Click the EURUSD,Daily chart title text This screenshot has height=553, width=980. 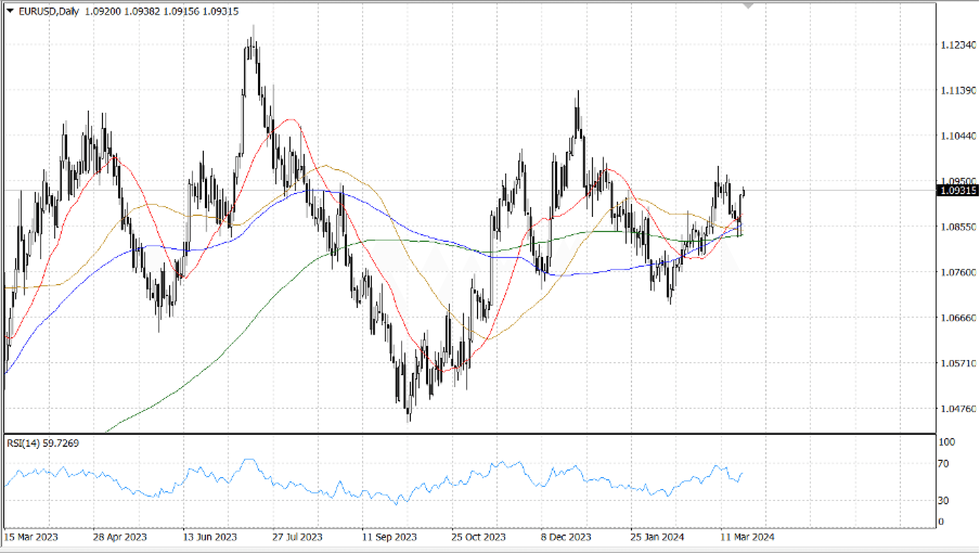click(x=48, y=12)
